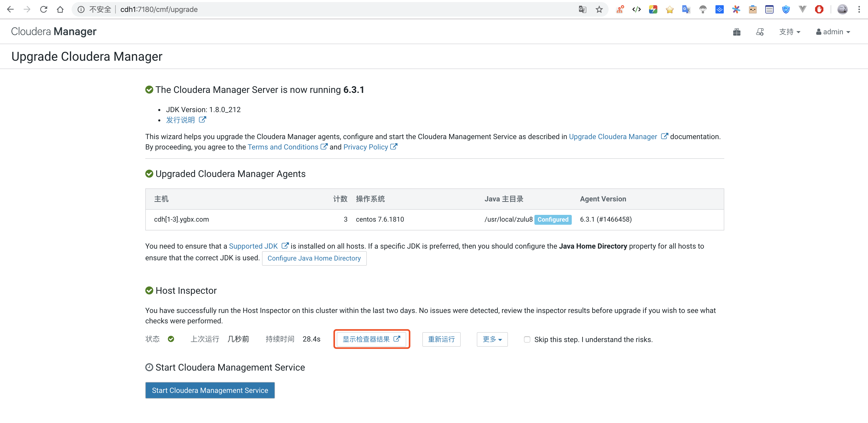The image size is (868, 423).
Task: Reload the Cloudera Manager upgrade page
Action: click(44, 9)
